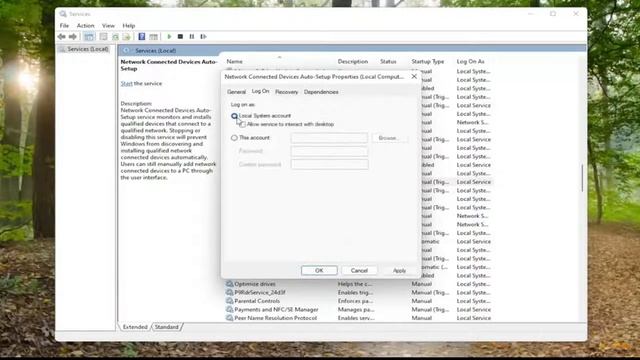Viewport: 640px width, 360px height.
Task: Toggle the Show/Hide Console Tree toolbar icon
Action: click(x=89, y=37)
